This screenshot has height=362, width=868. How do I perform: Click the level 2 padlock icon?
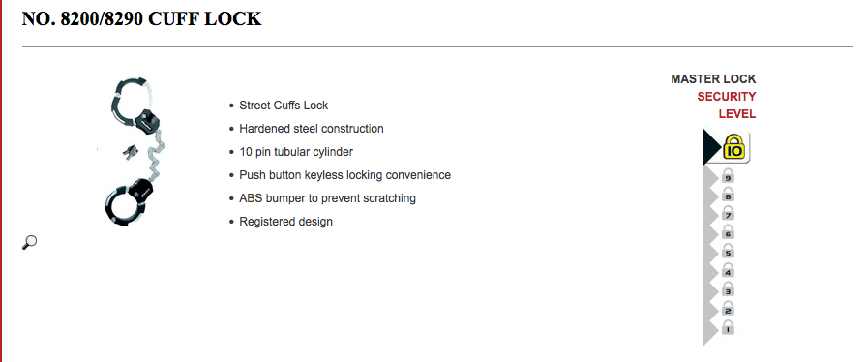[728, 309]
